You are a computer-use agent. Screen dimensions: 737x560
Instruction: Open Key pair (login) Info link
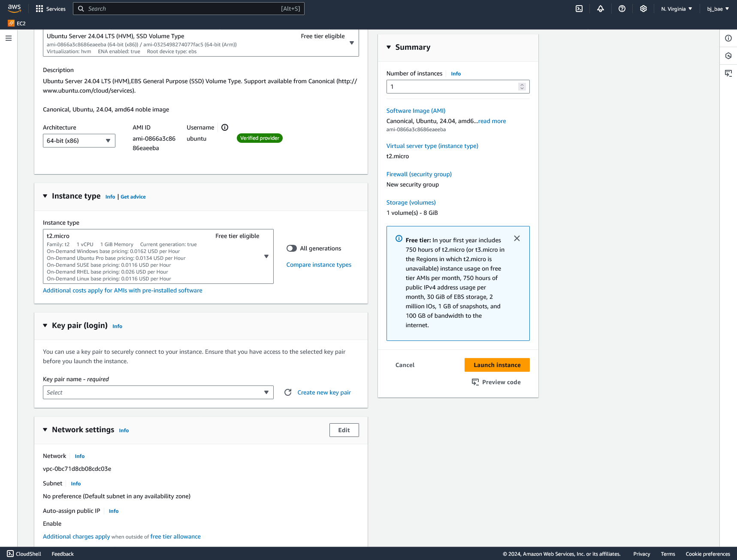tap(117, 326)
